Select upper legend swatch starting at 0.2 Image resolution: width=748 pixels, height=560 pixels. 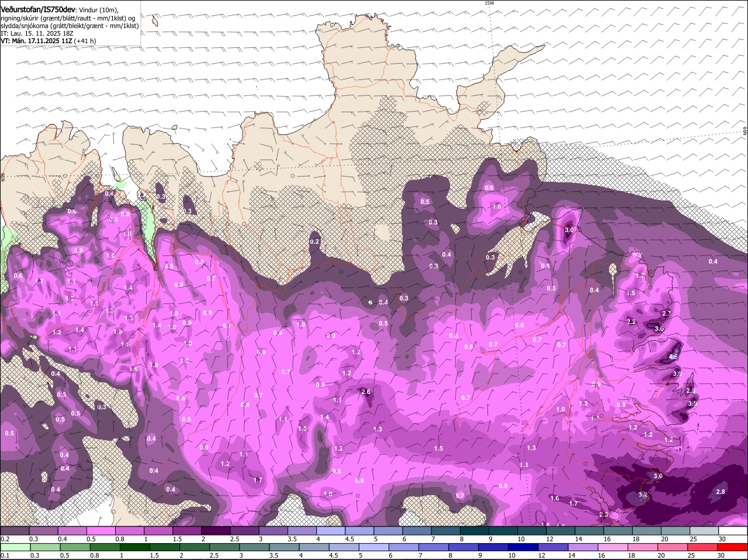click(x=15, y=531)
